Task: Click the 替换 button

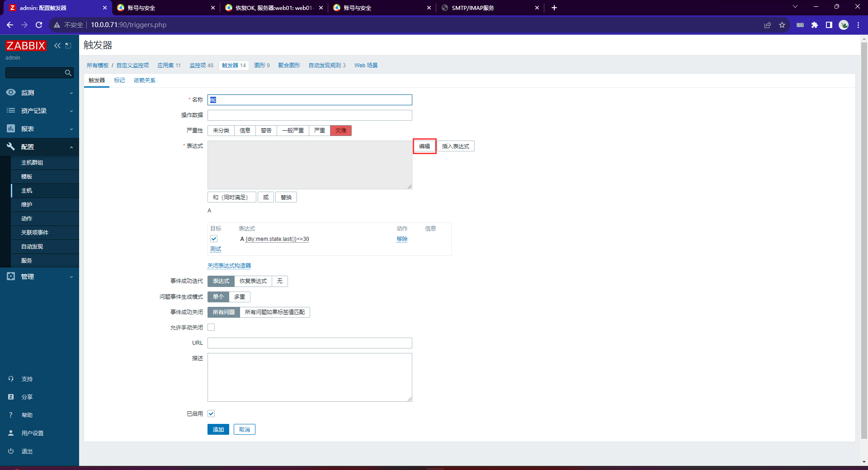Action: (x=286, y=197)
